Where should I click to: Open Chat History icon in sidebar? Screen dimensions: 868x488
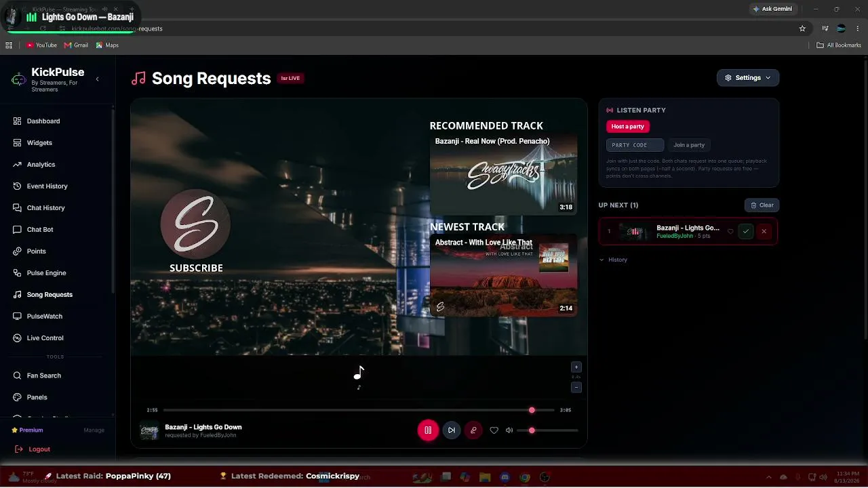tap(18, 208)
